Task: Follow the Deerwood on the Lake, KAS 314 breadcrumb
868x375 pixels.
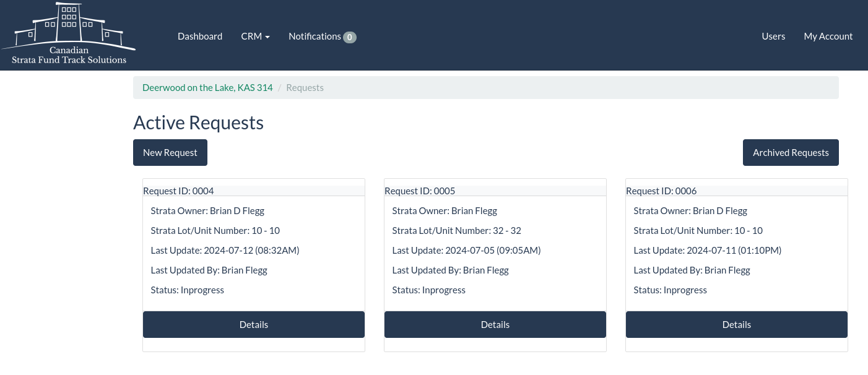Action: pyautogui.click(x=207, y=88)
